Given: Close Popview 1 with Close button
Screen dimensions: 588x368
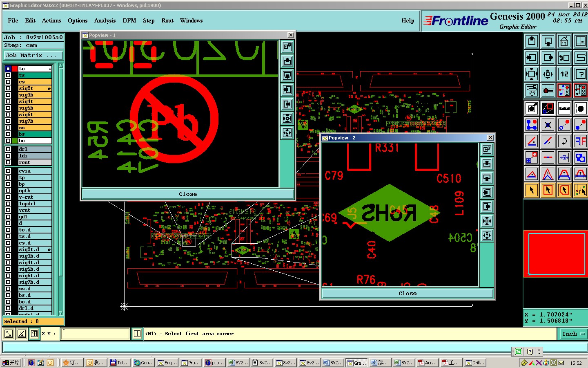Looking at the screenshot, I should click(188, 194).
